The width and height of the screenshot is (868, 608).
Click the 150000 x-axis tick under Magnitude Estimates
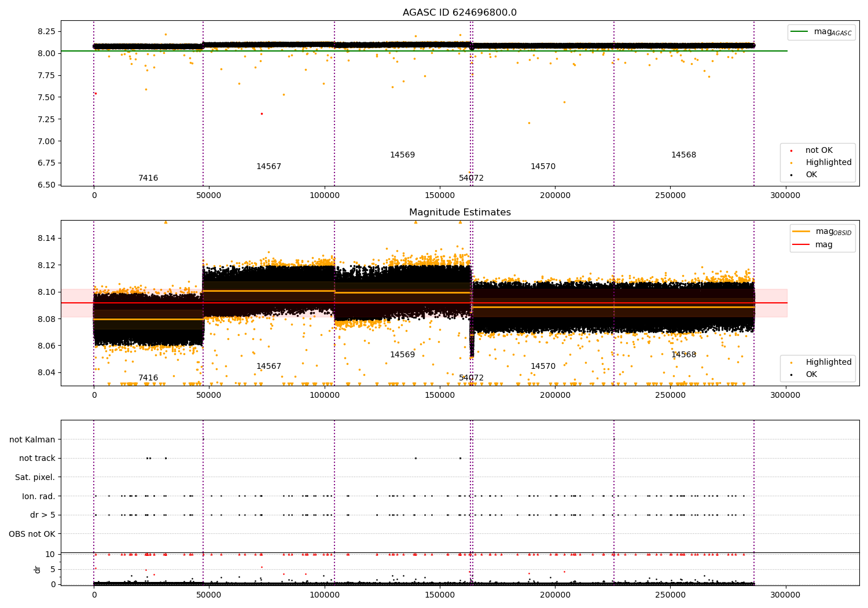point(440,395)
